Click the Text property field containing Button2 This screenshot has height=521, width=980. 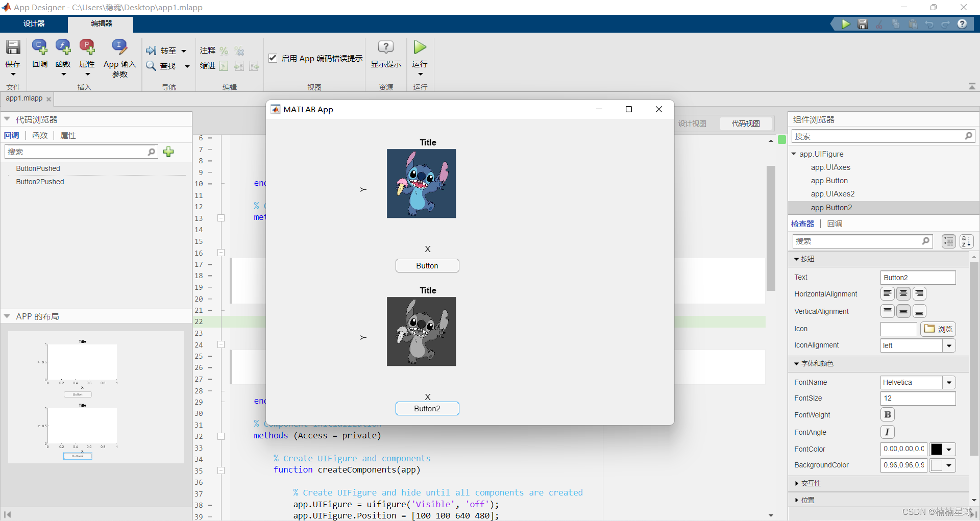pos(918,278)
